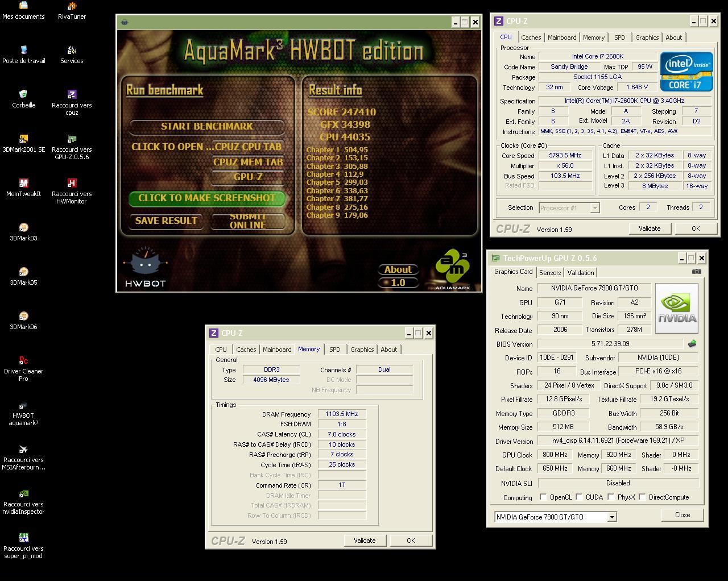Open Memory tab in top CPU-Z window
Viewport: 728px width, 582px height.
(593, 38)
